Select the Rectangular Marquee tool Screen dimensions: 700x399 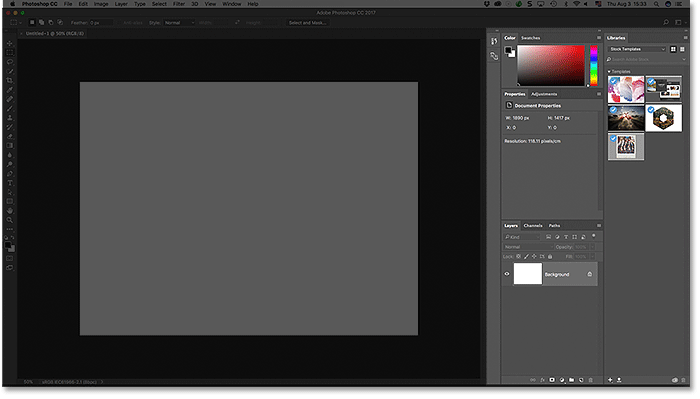pos(10,53)
